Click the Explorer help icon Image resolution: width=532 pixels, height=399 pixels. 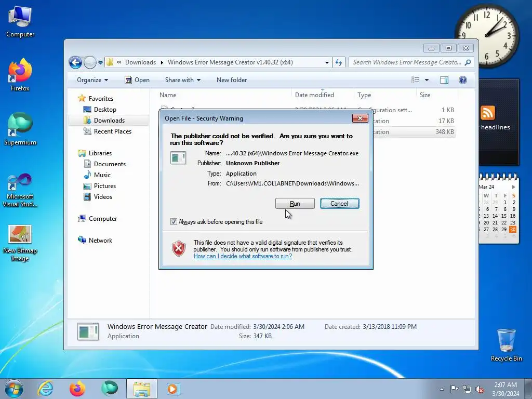pos(463,80)
